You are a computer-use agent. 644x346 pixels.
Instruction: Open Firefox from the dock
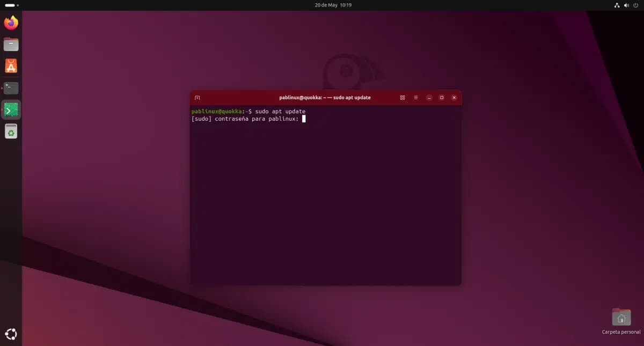point(11,23)
